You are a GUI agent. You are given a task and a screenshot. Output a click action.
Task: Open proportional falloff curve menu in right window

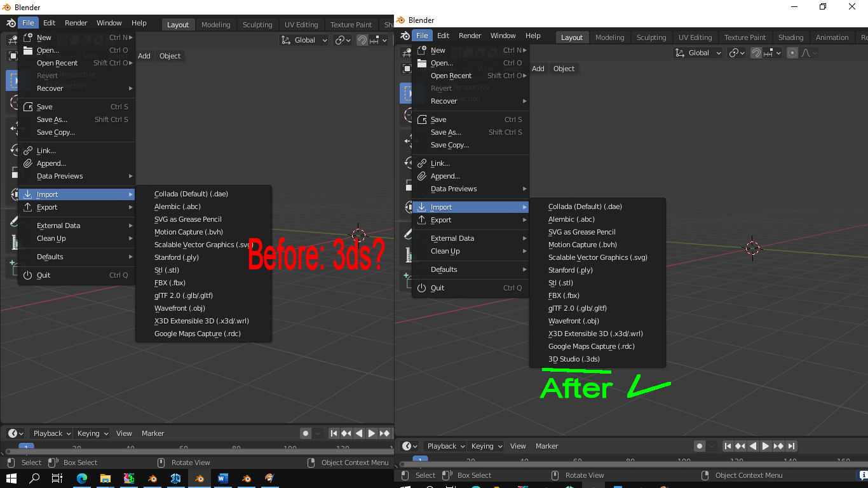pos(808,53)
